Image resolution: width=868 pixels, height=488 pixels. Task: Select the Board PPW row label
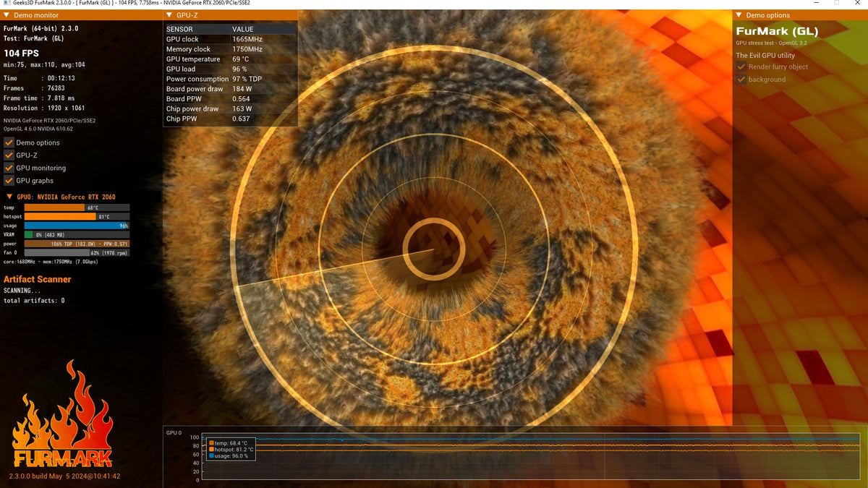(x=184, y=99)
